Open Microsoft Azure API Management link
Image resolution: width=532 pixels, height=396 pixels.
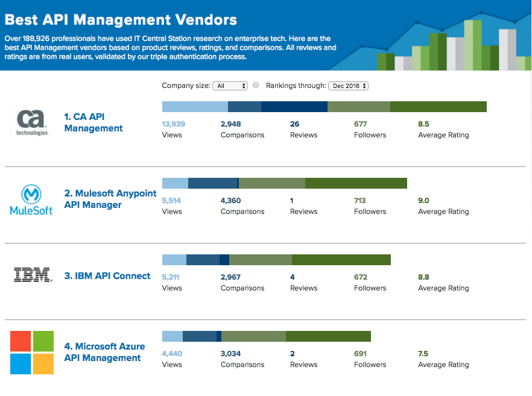click(104, 352)
